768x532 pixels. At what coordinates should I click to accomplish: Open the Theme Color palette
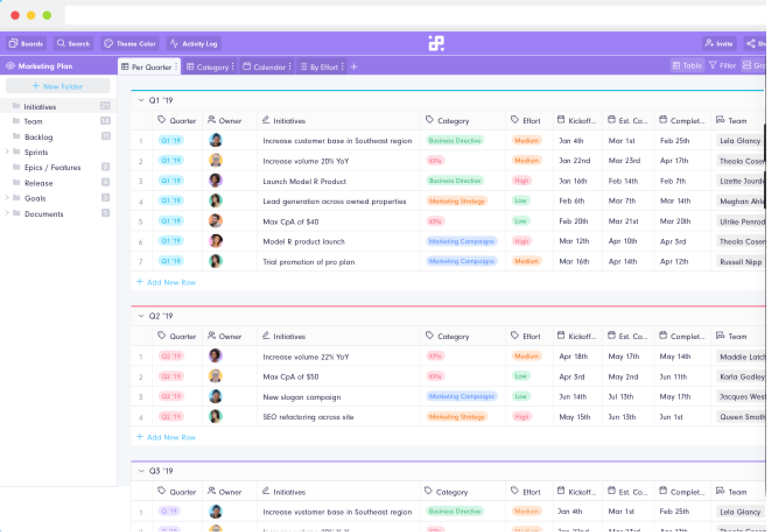tap(130, 44)
